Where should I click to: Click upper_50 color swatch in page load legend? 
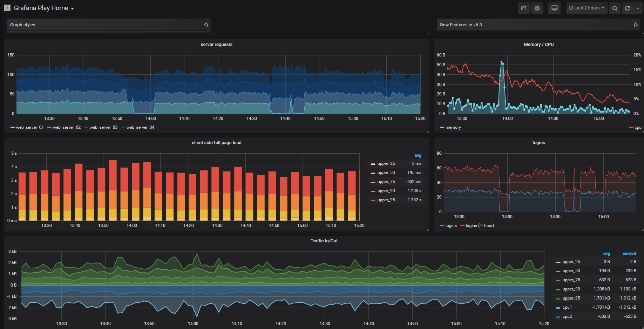[x=373, y=173]
